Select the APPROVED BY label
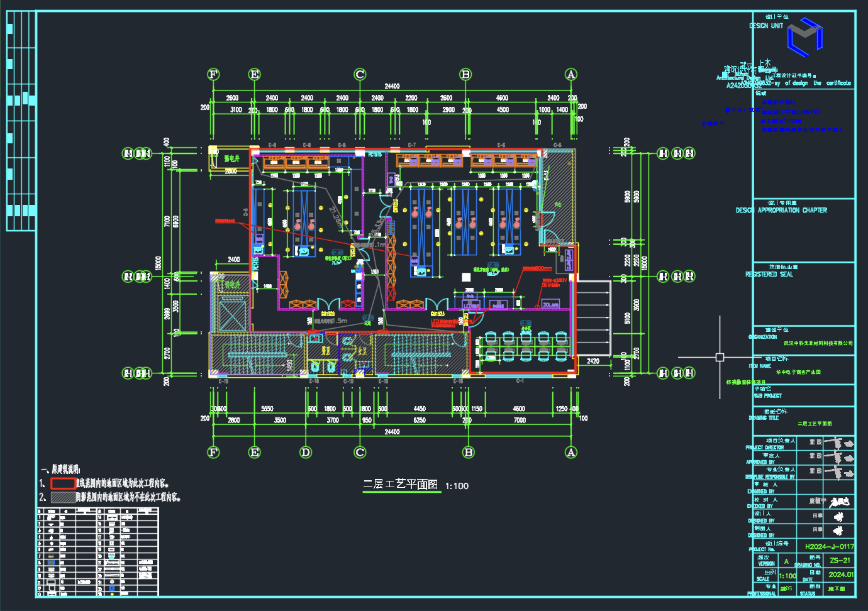The height and width of the screenshot is (611, 868). pos(760,462)
